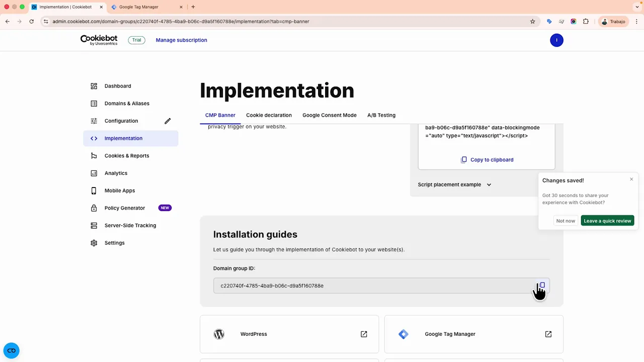644x362 pixels.
Task: Close the Changes saved notification
Action: [631, 179]
